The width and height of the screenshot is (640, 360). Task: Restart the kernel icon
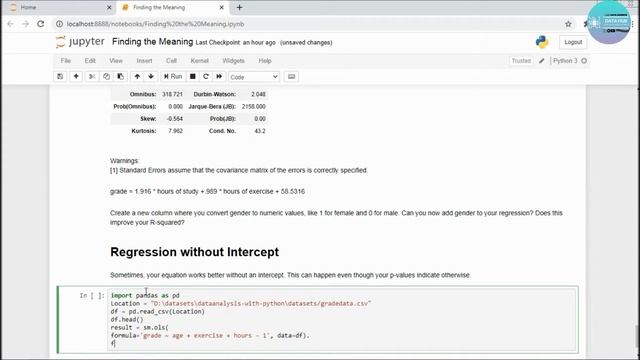(x=206, y=77)
